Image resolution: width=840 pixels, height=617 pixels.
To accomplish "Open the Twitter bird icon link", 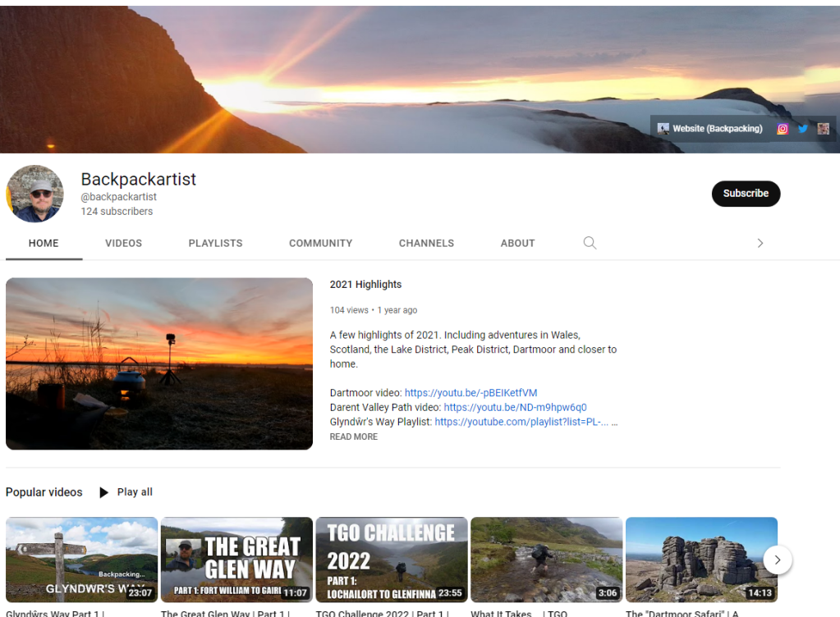I will pos(803,129).
